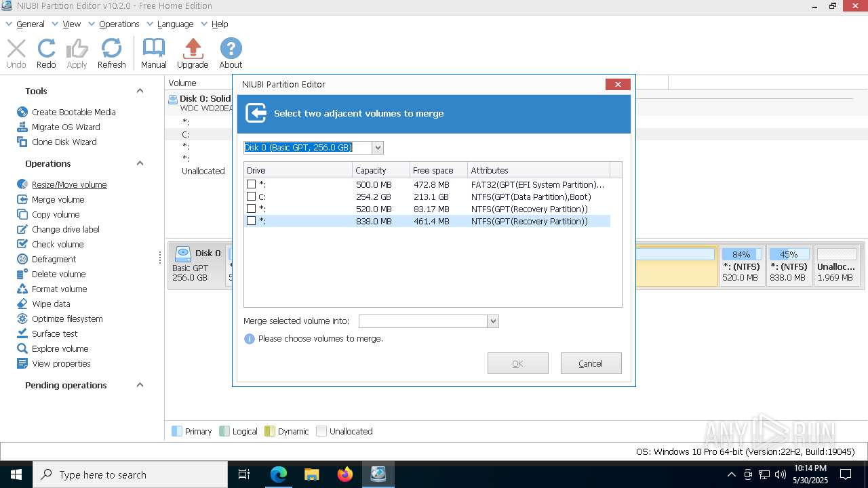
Task: Click the Redo toolbar icon
Action: click(x=46, y=49)
